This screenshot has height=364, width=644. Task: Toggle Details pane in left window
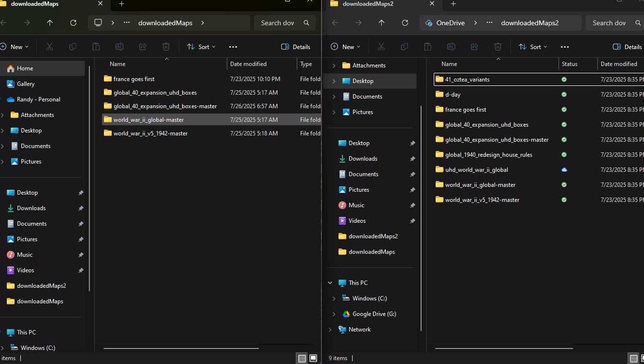[x=296, y=47]
